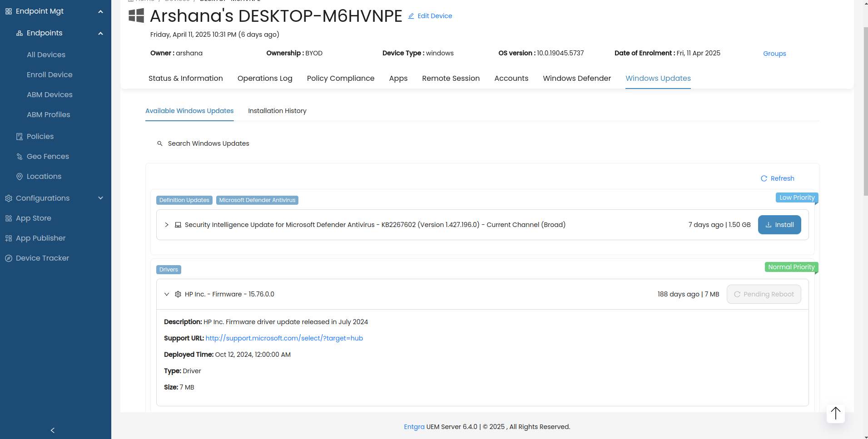The width and height of the screenshot is (868, 439).
Task: Click the App Publisher icon in sidebar
Action: pos(9,238)
